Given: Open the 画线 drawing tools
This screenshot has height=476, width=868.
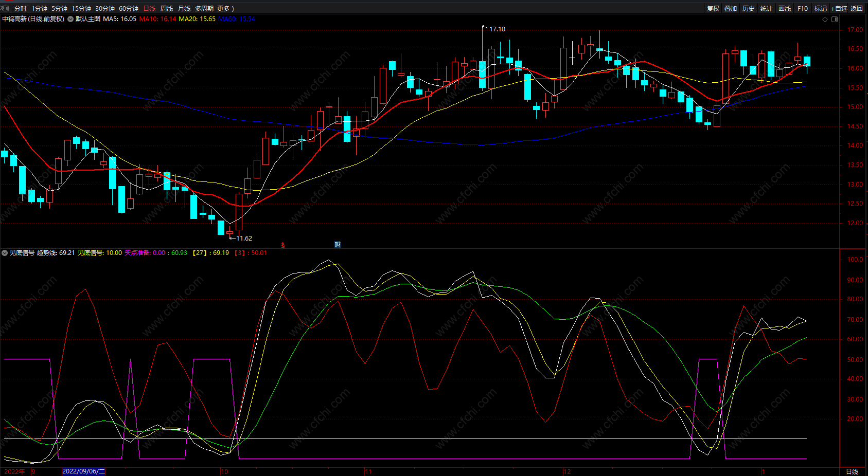Looking at the screenshot, I should tap(785, 8).
